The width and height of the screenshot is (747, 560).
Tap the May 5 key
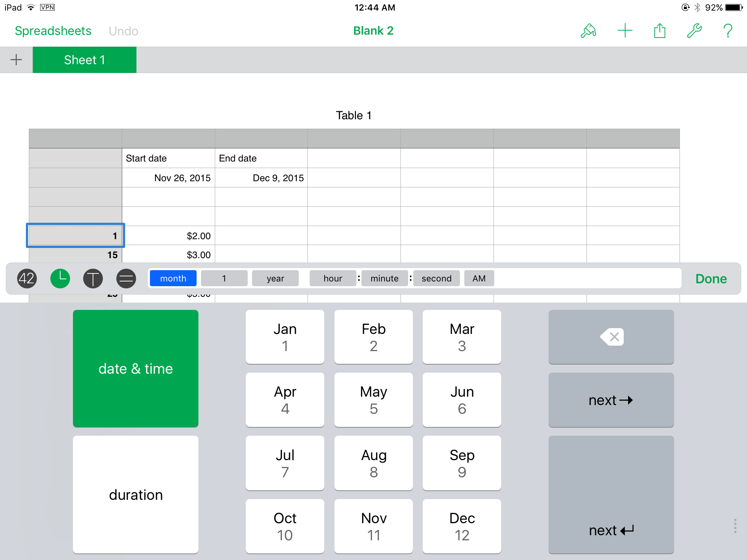[373, 400]
